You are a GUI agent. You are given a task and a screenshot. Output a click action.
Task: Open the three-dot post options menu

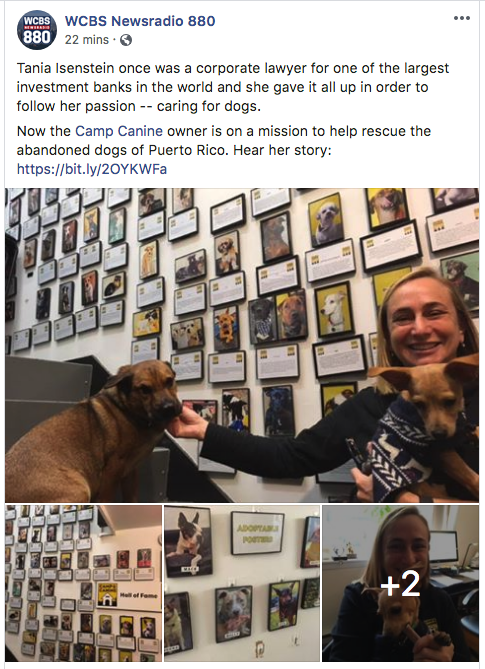[462, 18]
